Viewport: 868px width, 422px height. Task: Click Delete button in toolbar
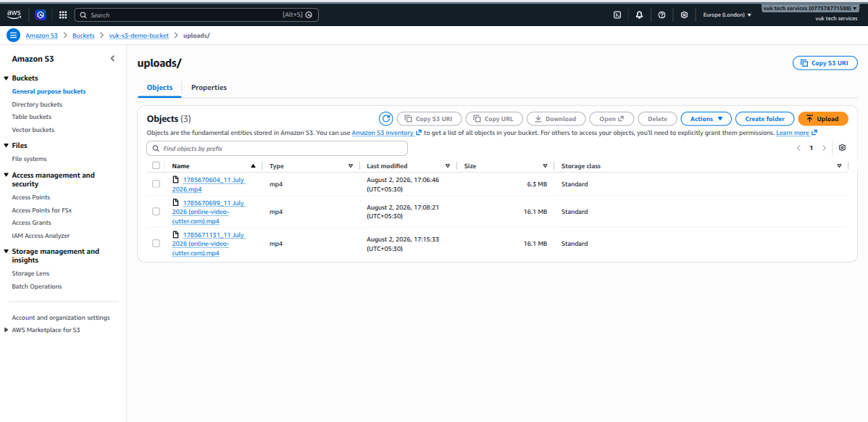[658, 118]
